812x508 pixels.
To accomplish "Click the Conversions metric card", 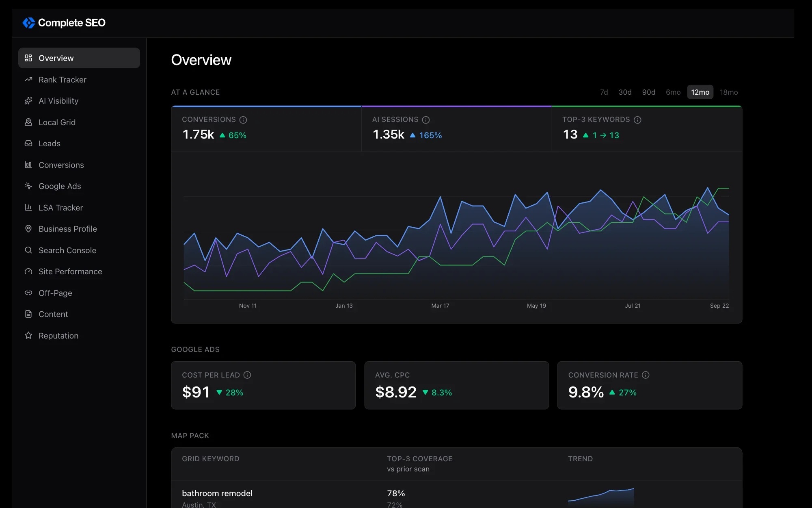I will tap(266, 129).
